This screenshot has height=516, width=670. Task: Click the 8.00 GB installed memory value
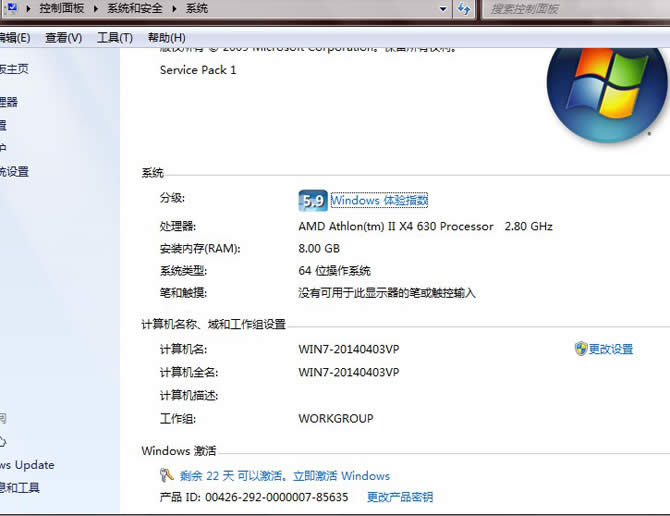(319, 249)
